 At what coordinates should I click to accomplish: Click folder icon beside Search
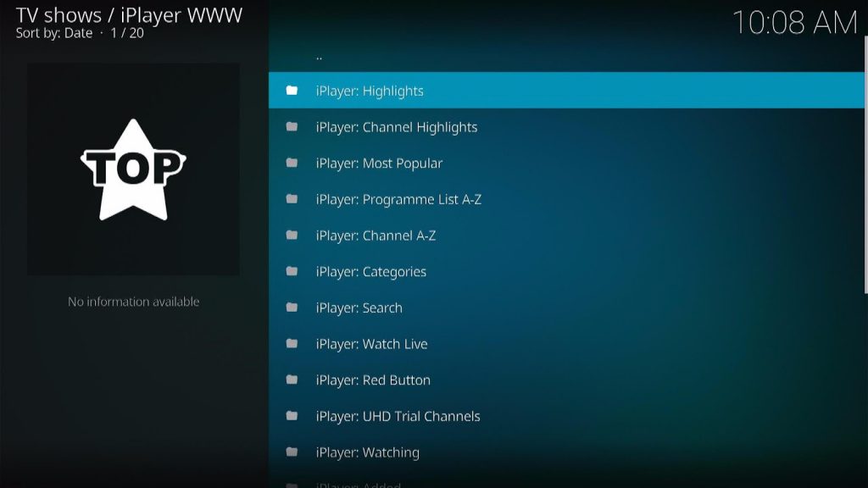point(292,307)
